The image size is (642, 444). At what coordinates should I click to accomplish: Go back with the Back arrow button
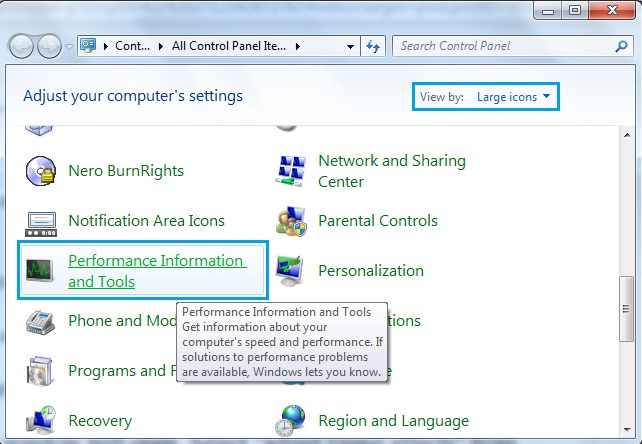21,46
